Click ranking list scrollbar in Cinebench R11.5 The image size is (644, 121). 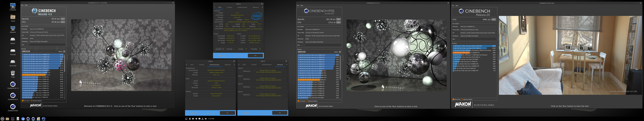click(65, 76)
